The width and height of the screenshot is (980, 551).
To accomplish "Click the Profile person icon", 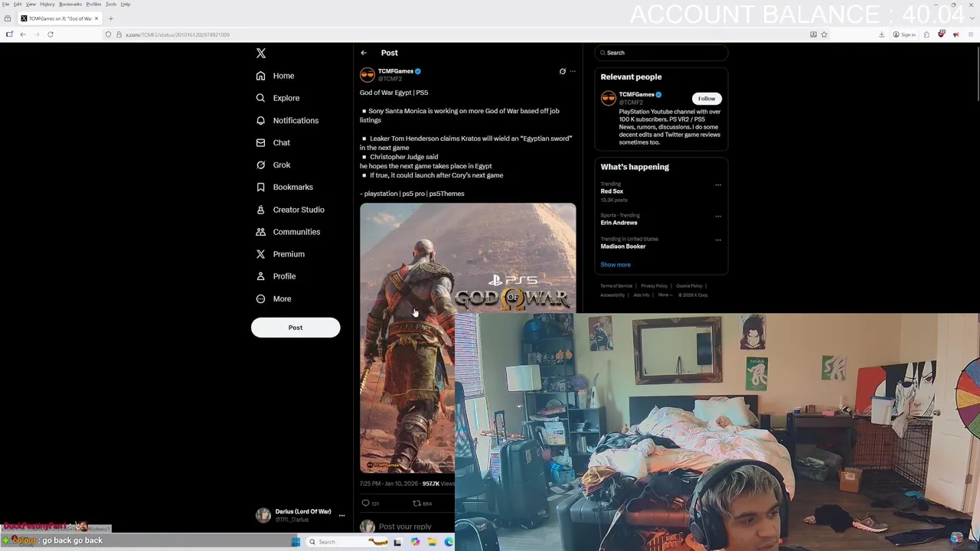I will click(260, 276).
